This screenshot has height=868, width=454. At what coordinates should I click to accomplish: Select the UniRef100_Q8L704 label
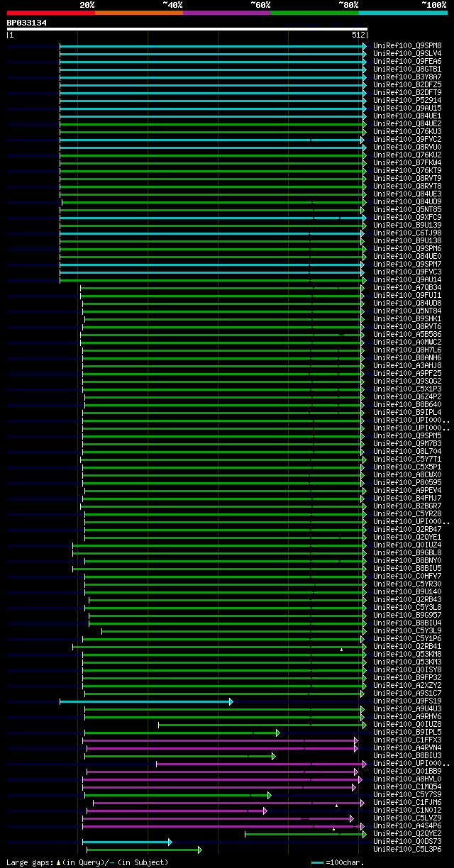(x=407, y=451)
